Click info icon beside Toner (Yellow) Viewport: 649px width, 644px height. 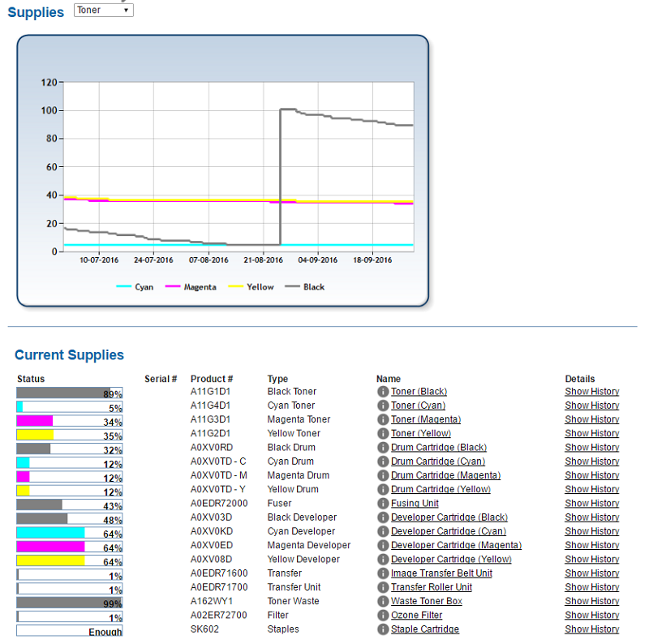383,433
